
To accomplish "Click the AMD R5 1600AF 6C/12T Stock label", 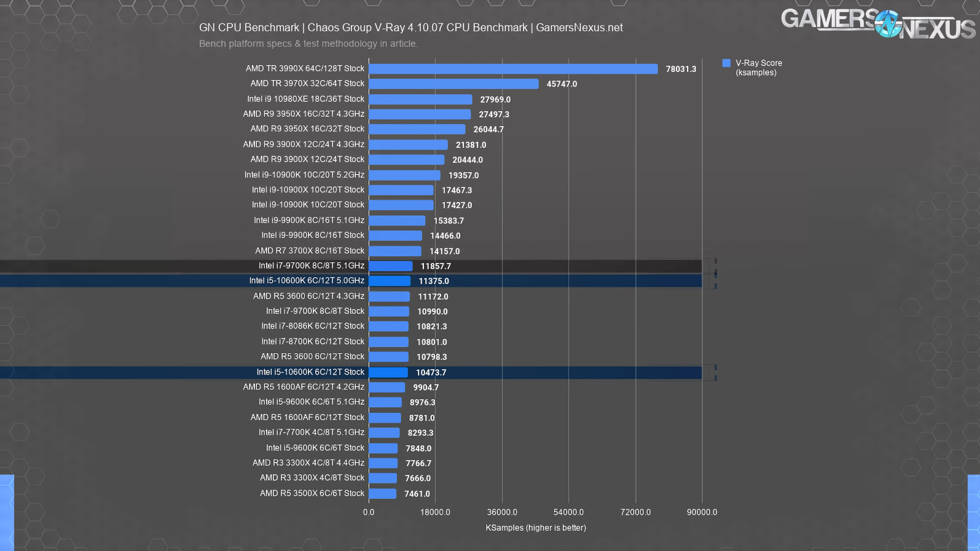I will pyautogui.click(x=307, y=417).
